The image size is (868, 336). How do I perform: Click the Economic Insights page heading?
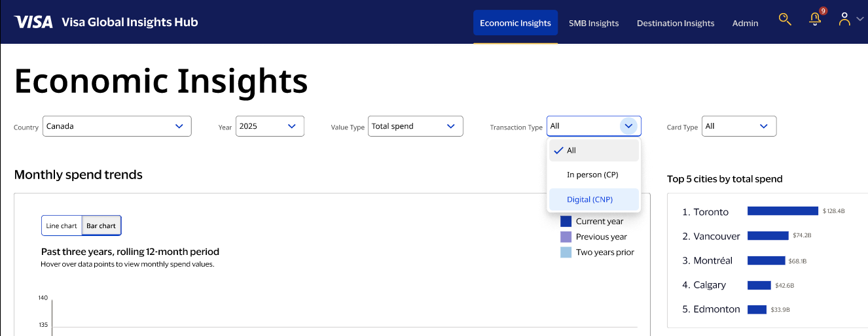(161, 82)
